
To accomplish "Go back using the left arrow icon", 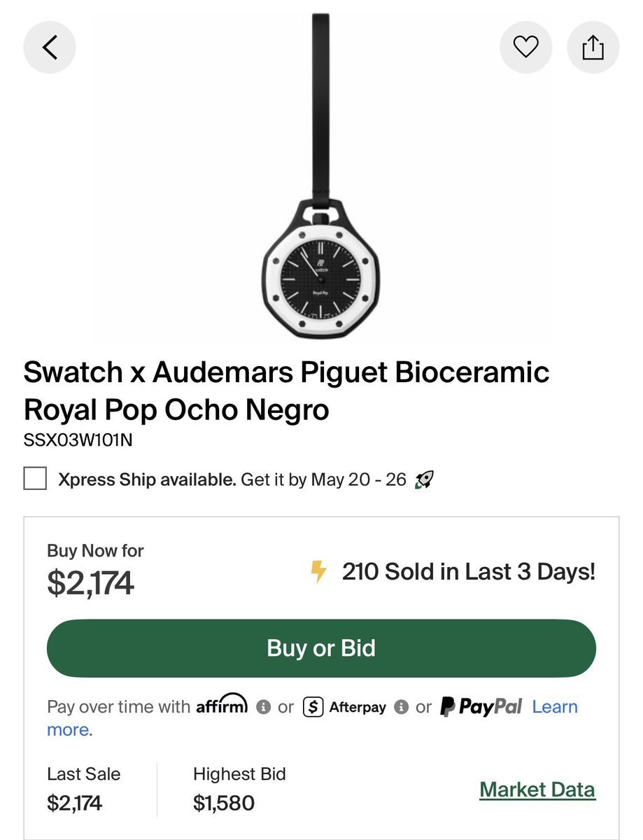I will click(50, 48).
